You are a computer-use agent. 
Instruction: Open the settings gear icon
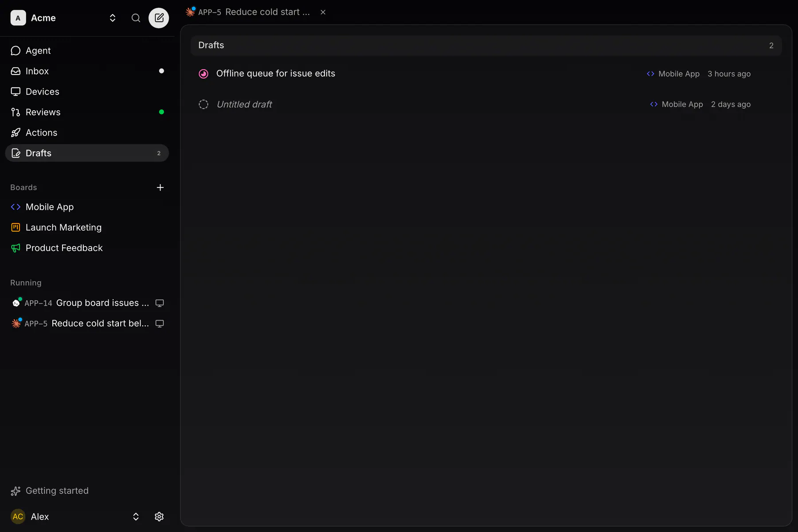(x=159, y=516)
